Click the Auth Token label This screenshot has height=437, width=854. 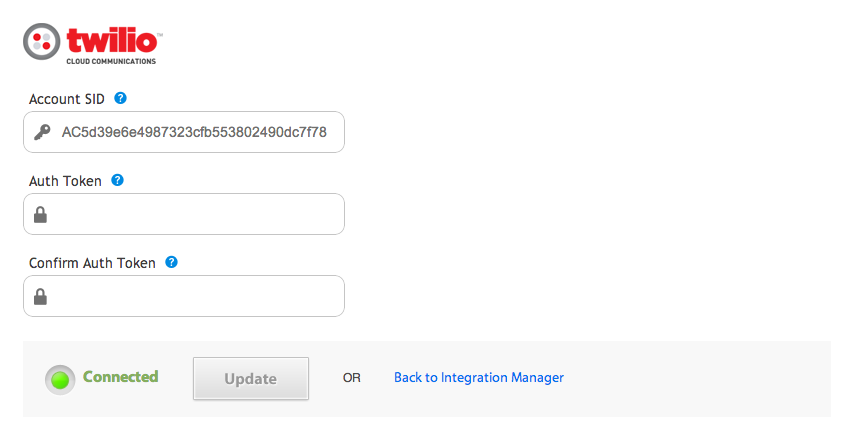coord(65,181)
